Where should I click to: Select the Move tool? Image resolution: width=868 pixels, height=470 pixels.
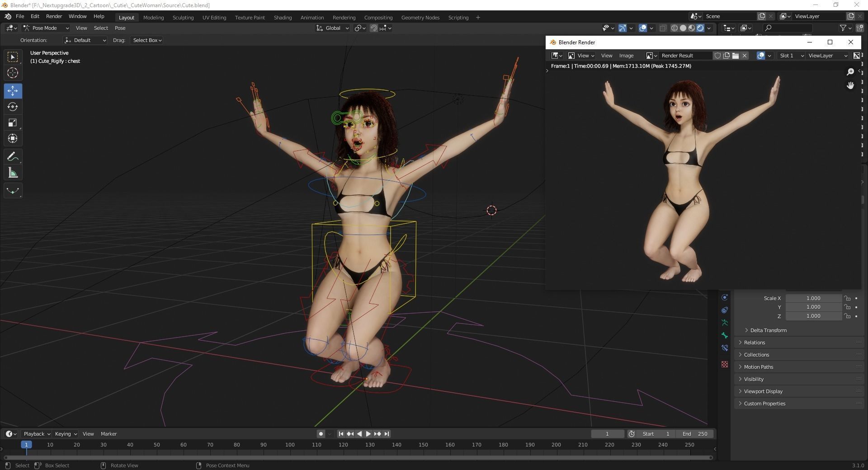coord(13,90)
